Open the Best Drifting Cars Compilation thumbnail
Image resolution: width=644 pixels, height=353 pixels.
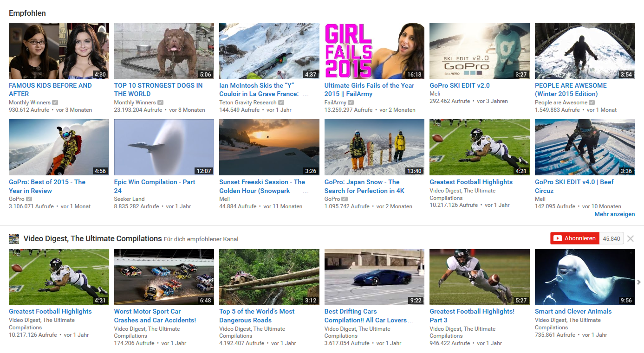(x=375, y=277)
